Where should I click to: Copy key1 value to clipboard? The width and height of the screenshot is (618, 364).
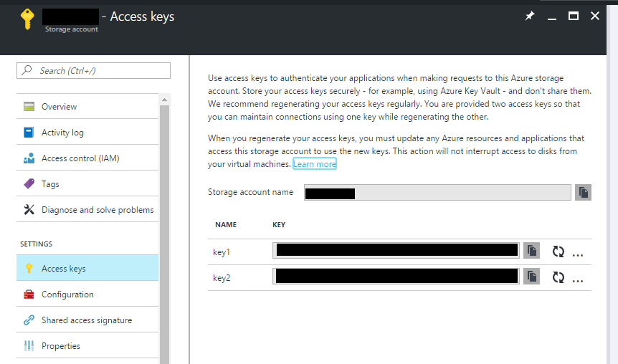coord(531,251)
